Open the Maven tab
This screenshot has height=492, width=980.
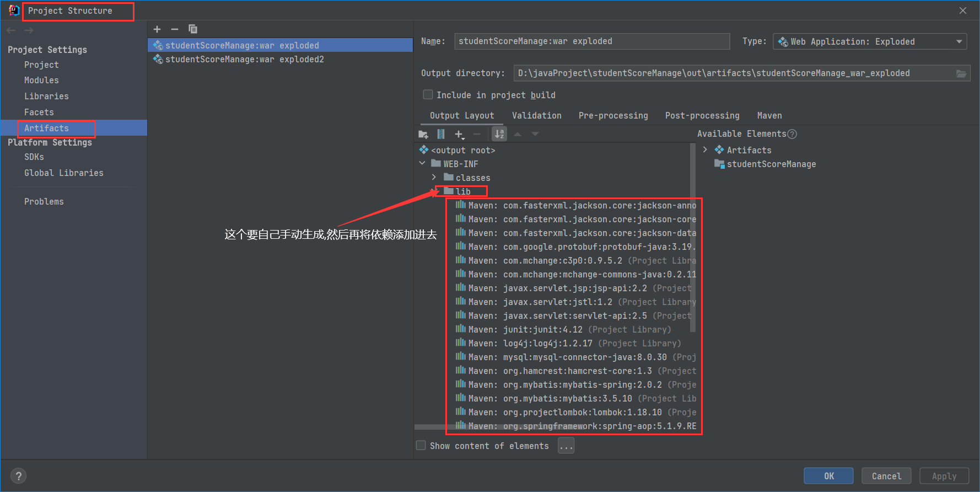click(x=769, y=115)
